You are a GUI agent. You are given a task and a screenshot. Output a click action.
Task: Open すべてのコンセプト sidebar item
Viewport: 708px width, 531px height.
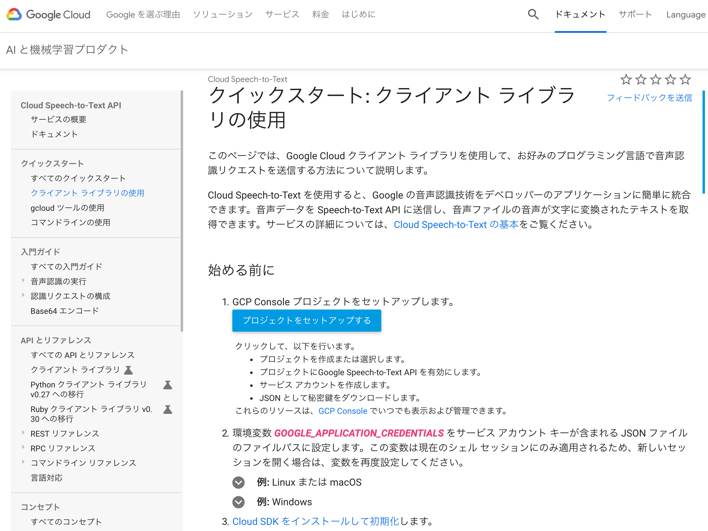pyautogui.click(x=66, y=522)
